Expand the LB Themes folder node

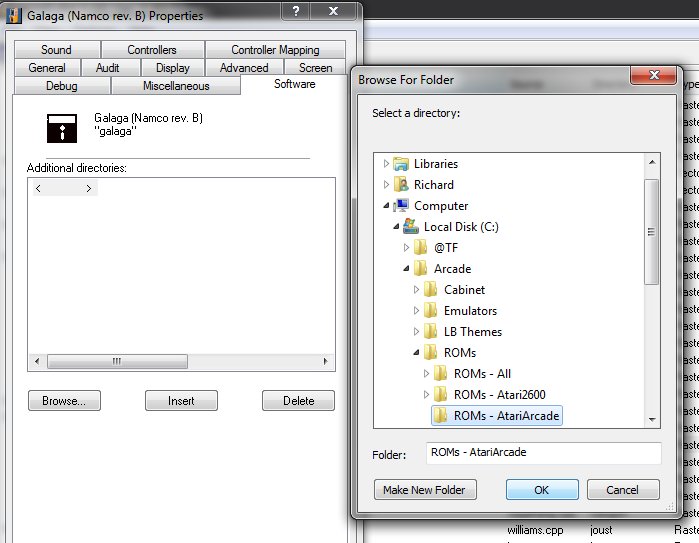click(x=416, y=331)
